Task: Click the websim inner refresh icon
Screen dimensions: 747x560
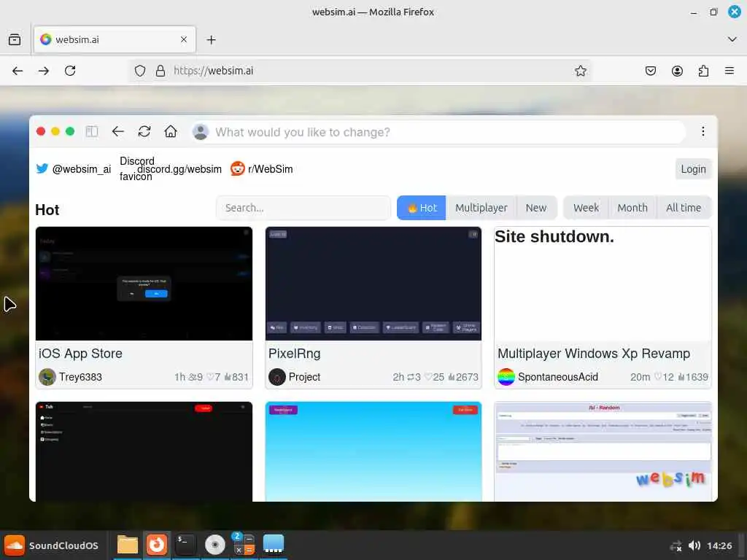Action: point(144,131)
